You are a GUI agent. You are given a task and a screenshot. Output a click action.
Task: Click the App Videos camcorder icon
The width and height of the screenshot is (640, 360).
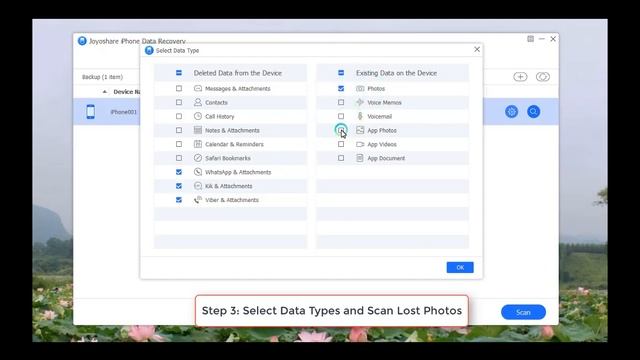[x=360, y=144]
